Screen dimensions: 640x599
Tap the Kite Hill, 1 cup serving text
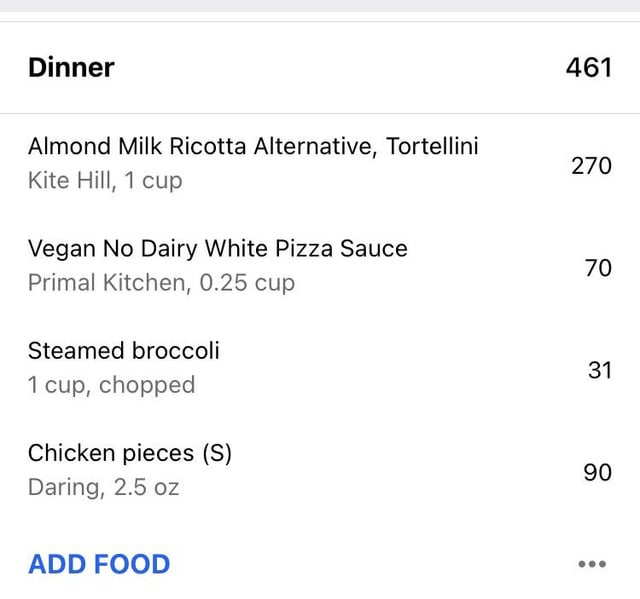click(105, 182)
